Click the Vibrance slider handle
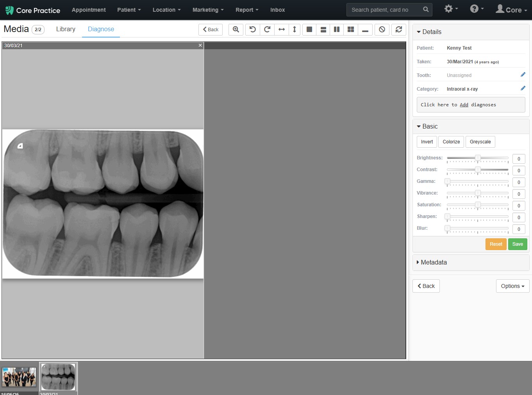This screenshot has width=532, height=395. click(478, 193)
